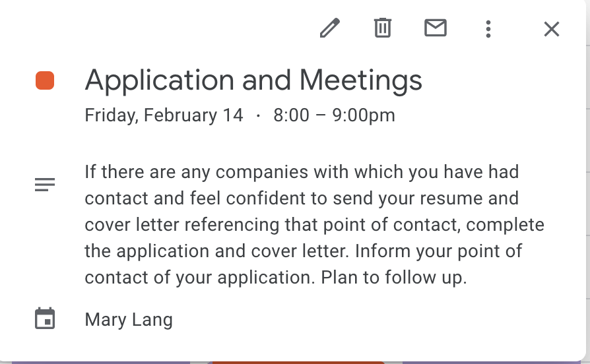This screenshot has width=590, height=364.
Task: Click description line starting 'If there are any'
Action: click(302, 172)
